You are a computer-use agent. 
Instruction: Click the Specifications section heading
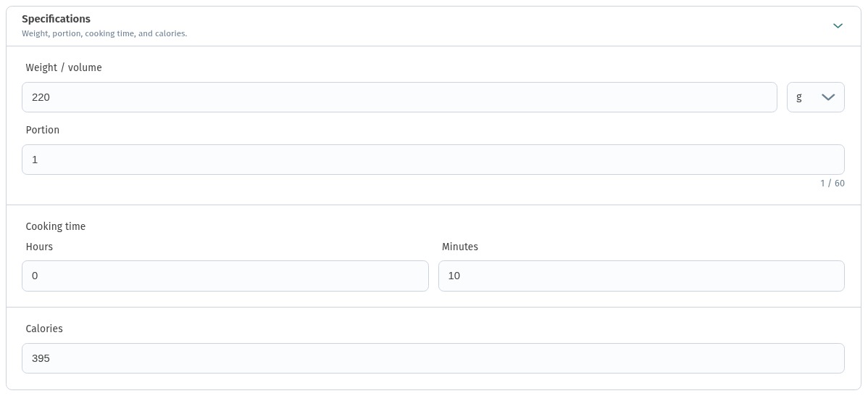[x=56, y=19]
